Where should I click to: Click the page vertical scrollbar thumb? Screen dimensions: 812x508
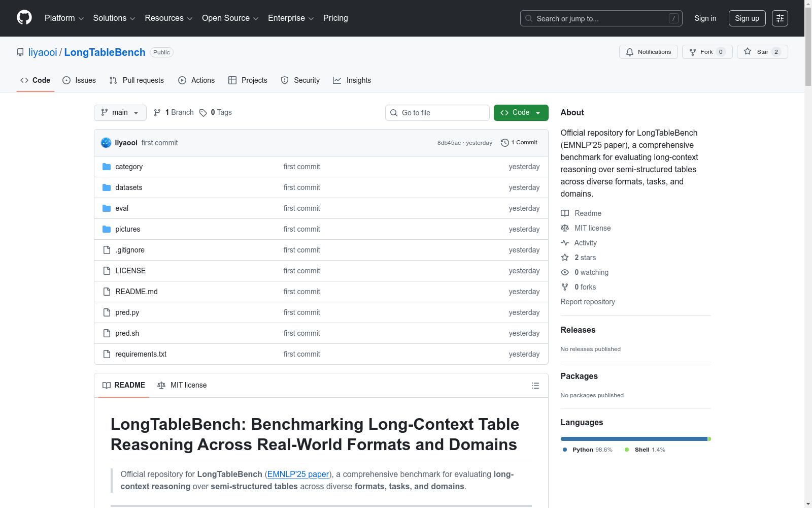(808, 47)
